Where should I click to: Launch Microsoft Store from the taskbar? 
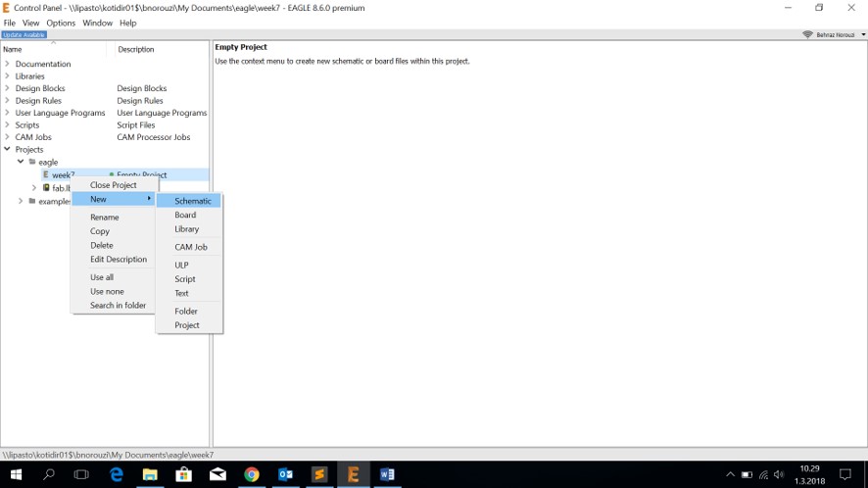coord(184,474)
